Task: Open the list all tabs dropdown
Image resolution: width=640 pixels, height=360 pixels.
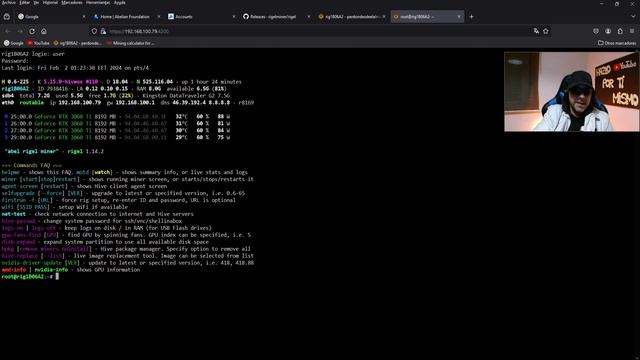Action: point(633,17)
